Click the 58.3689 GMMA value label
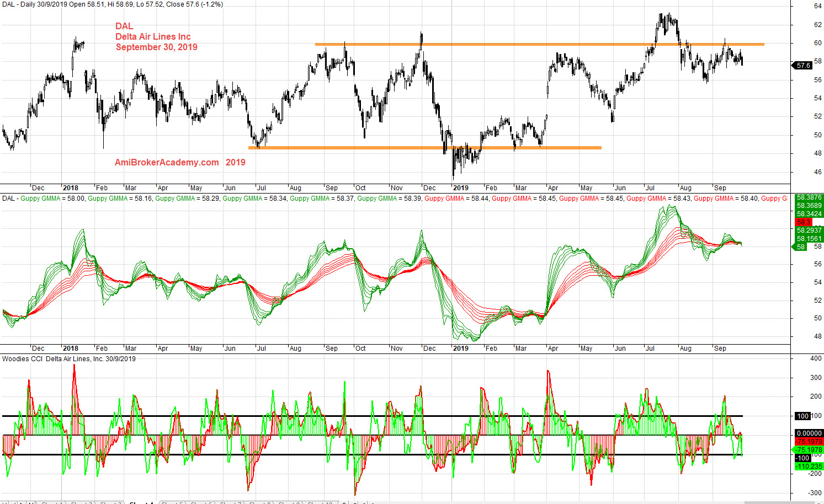 click(809, 206)
